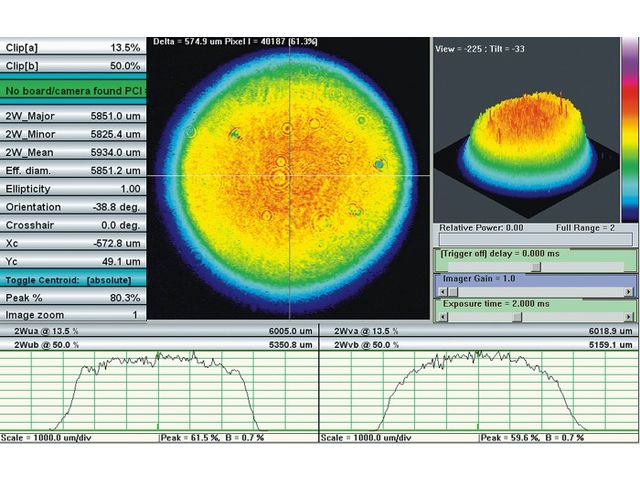
Task: Click left arrow of Exposure time scrollbar
Action: coord(441,316)
